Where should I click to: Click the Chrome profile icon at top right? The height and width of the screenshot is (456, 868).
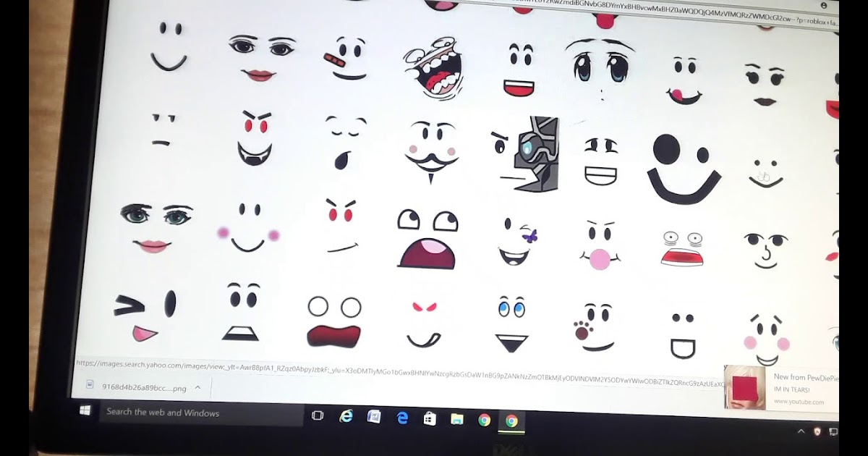click(x=823, y=5)
